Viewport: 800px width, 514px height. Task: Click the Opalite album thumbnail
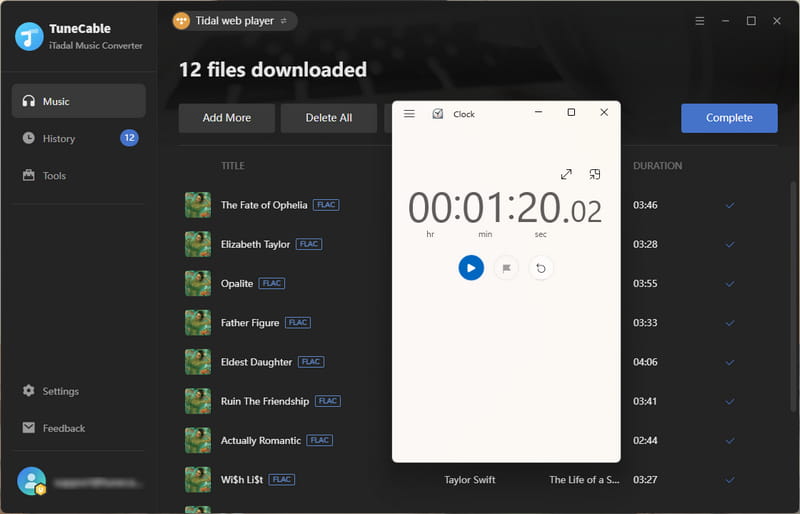coord(198,284)
